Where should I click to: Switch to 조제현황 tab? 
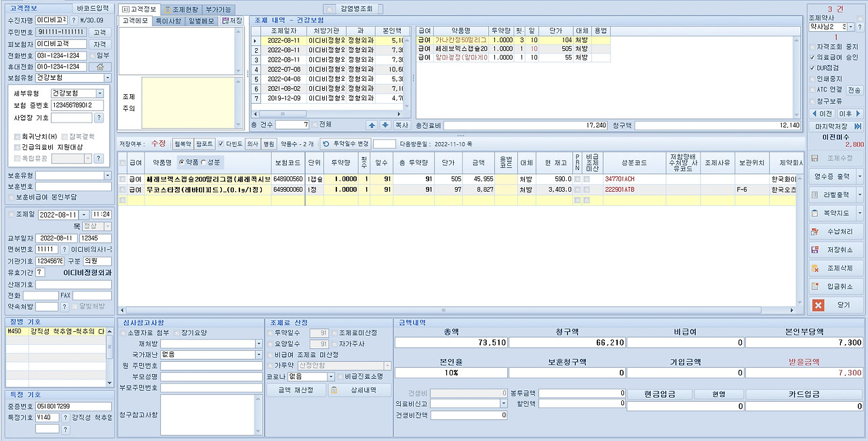(180, 9)
